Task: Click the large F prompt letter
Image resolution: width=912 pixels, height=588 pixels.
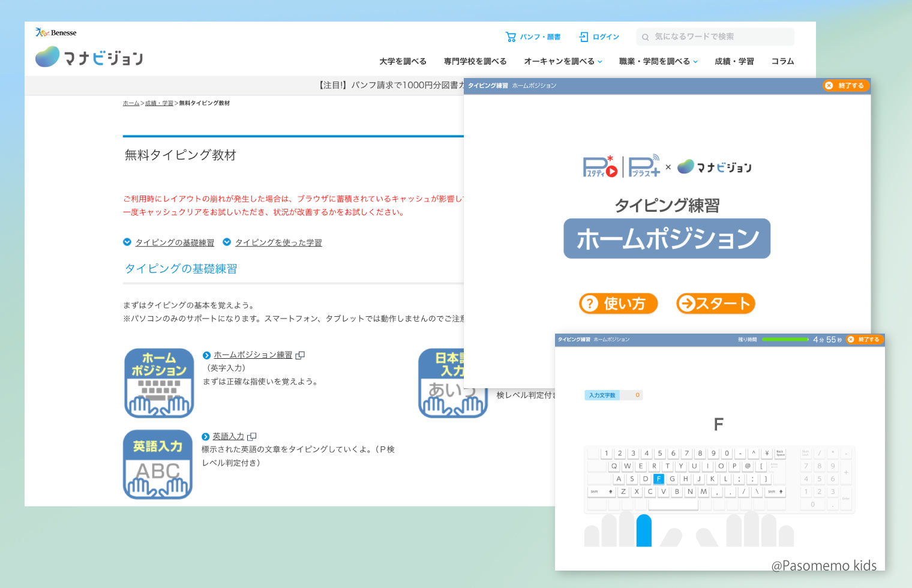Action: [719, 424]
